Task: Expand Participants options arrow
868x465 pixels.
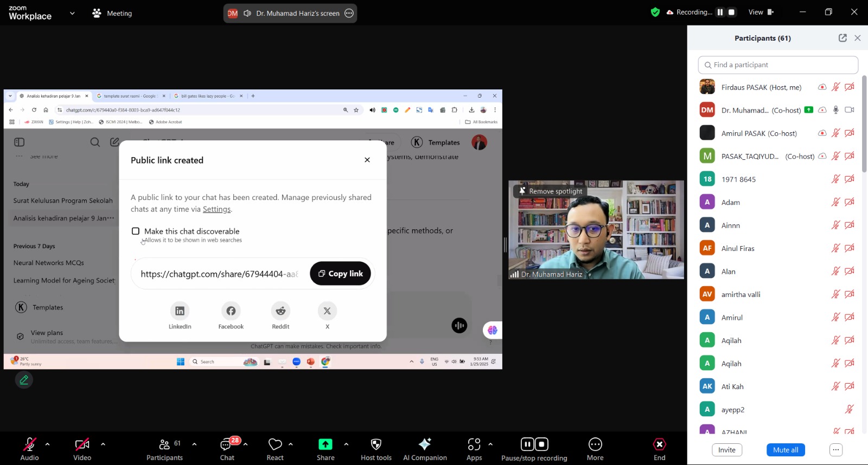Action: pyautogui.click(x=194, y=444)
